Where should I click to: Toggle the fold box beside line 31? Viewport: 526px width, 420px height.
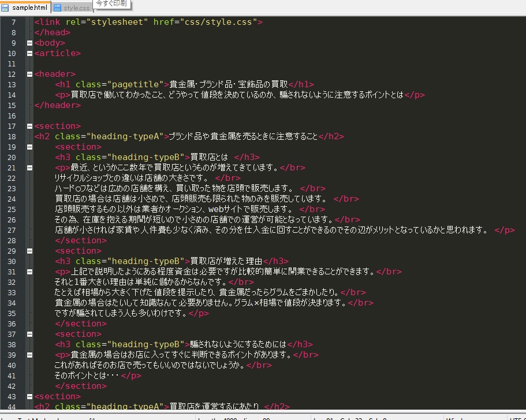29,271
